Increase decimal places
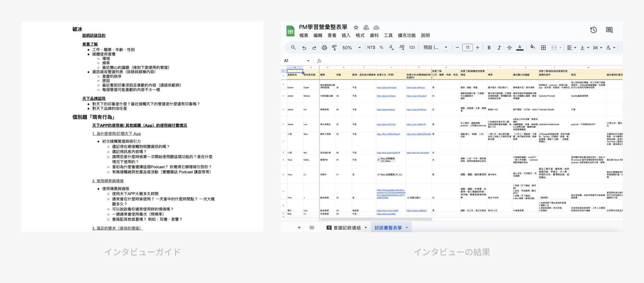Image resolution: width=644 pixels, height=283 pixels. pyautogui.click(x=402, y=47)
